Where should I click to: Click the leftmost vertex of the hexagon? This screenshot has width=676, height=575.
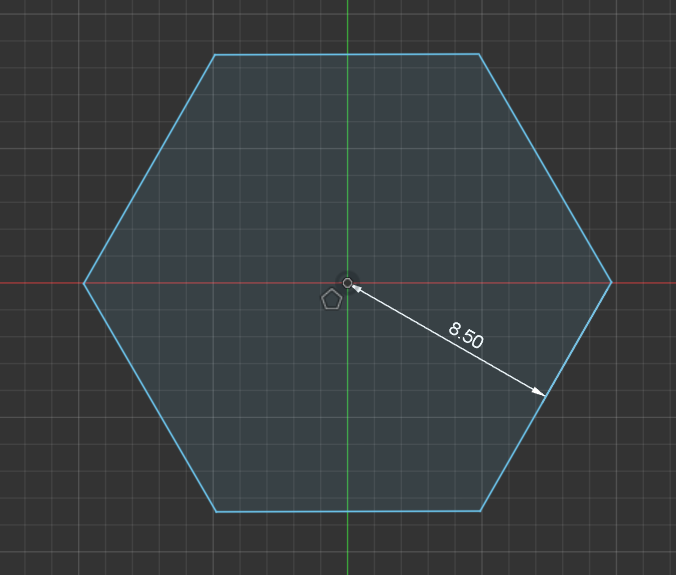[84, 283]
